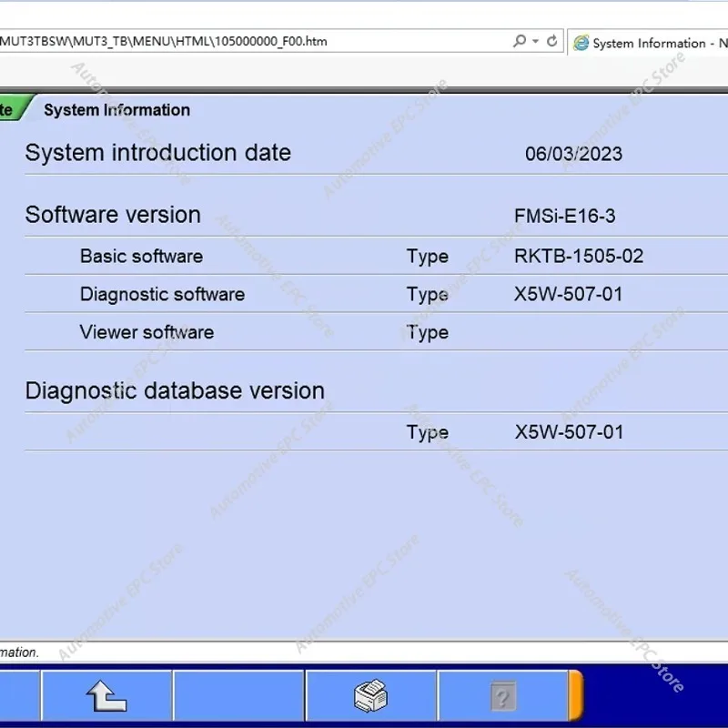Click the orange edge of the bottom toolbar

(x=575, y=697)
